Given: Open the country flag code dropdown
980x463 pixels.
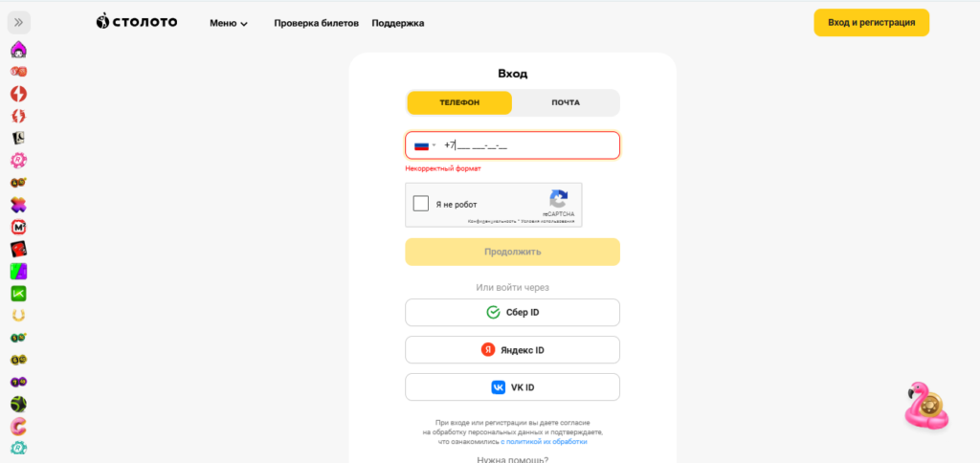Looking at the screenshot, I should click(425, 145).
